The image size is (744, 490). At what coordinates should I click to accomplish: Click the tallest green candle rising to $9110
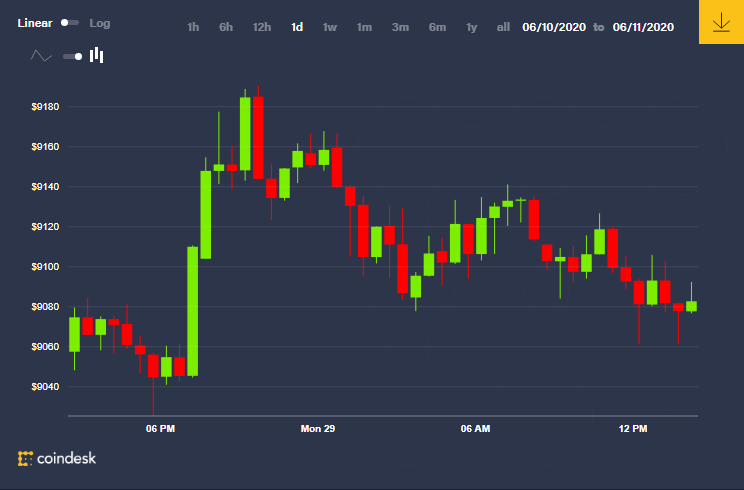[193, 312]
